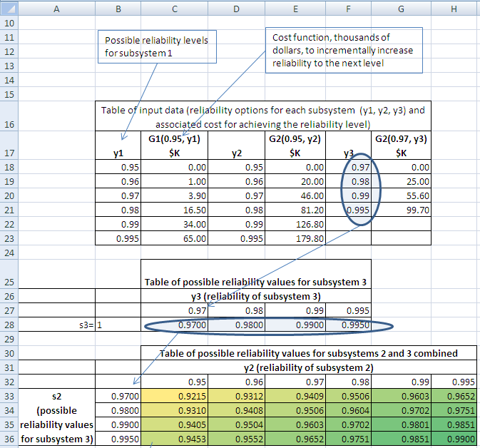Select cell with cost 34.00
Viewport: 480px width, 448px height.
tap(175, 224)
